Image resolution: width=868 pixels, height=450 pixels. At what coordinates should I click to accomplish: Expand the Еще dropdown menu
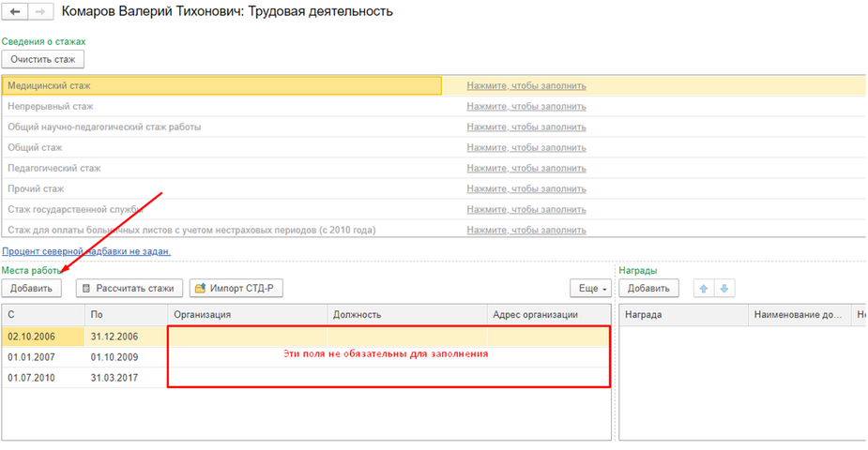tap(591, 288)
